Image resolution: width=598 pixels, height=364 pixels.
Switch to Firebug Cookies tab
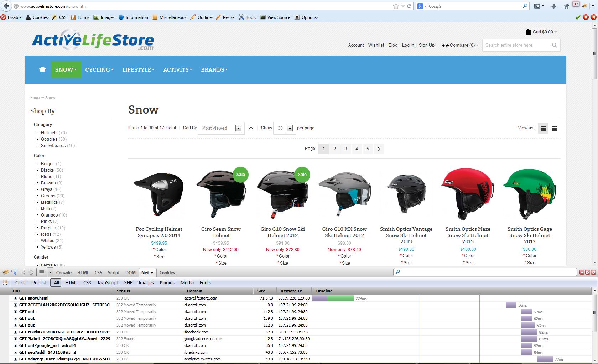click(x=167, y=273)
